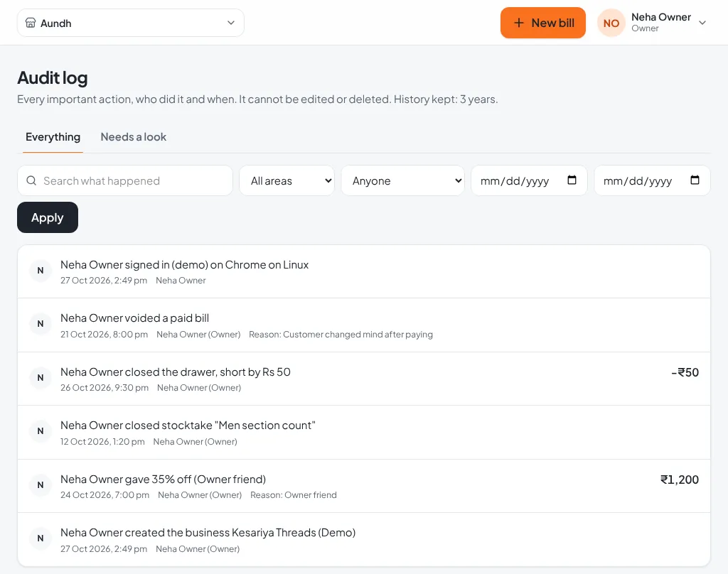This screenshot has height=574, width=728.
Task: Select the gave 35% off entry
Action: click(363, 487)
